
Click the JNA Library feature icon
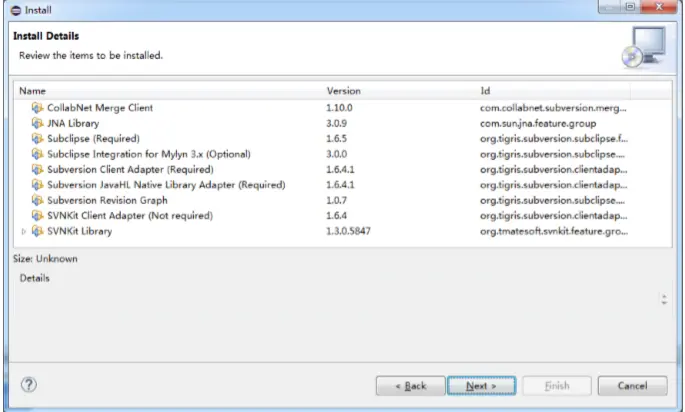(38, 123)
